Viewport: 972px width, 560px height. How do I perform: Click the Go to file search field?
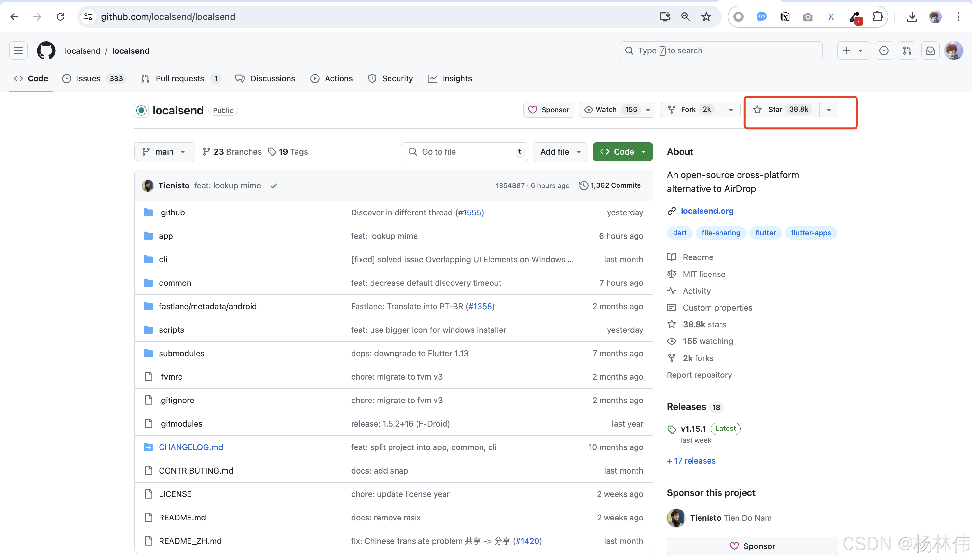coord(464,151)
